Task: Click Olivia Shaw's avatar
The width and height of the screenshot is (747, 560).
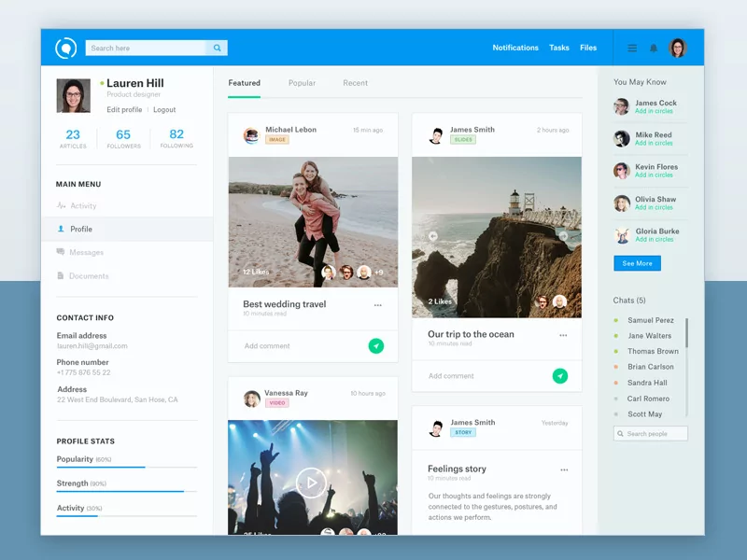Action: [x=621, y=203]
